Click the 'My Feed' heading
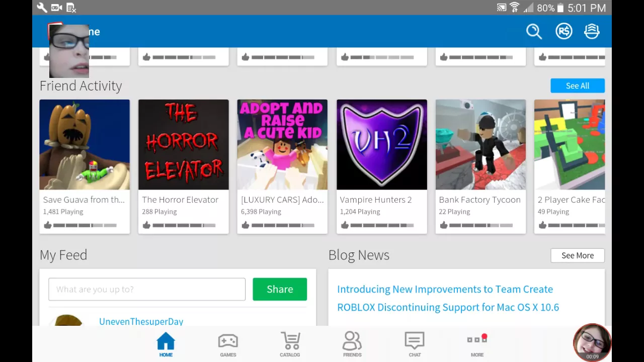This screenshot has width=644, height=362. 63,255
